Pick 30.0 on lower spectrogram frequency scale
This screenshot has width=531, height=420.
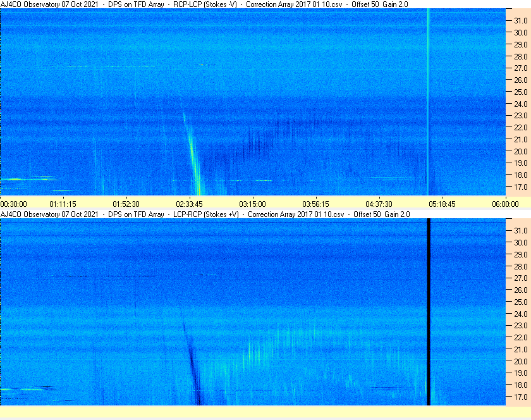(x=521, y=242)
